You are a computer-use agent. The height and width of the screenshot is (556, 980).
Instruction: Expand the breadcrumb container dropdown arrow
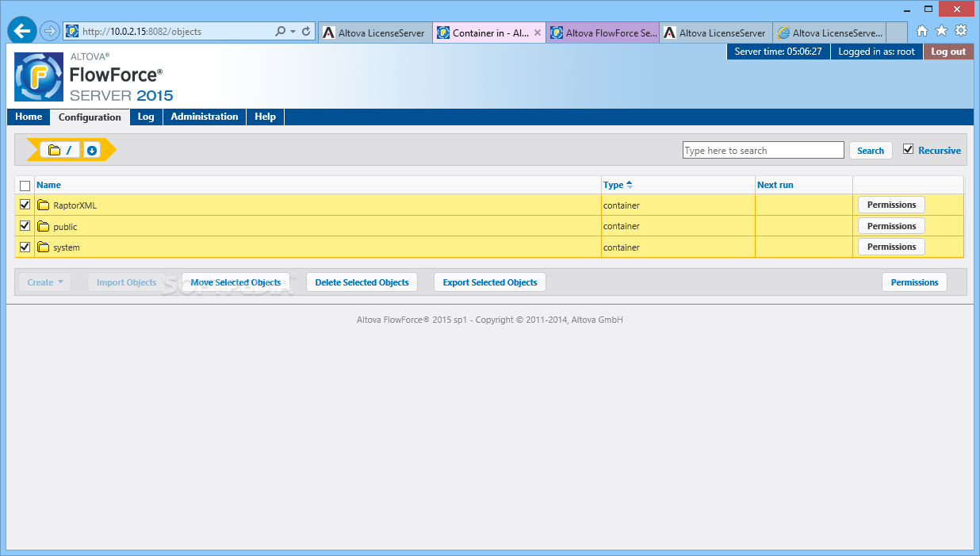tap(92, 150)
